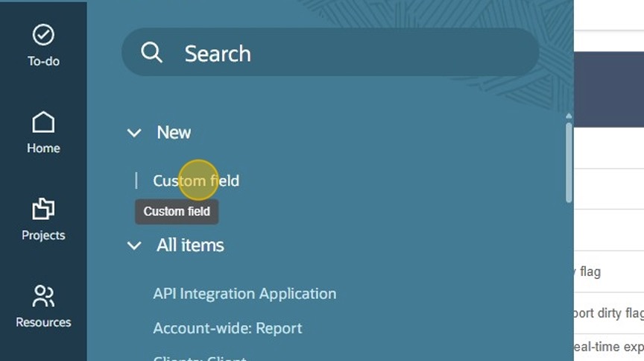Click the All items section heading
Screen dimensions: 644x361
(190, 245)
